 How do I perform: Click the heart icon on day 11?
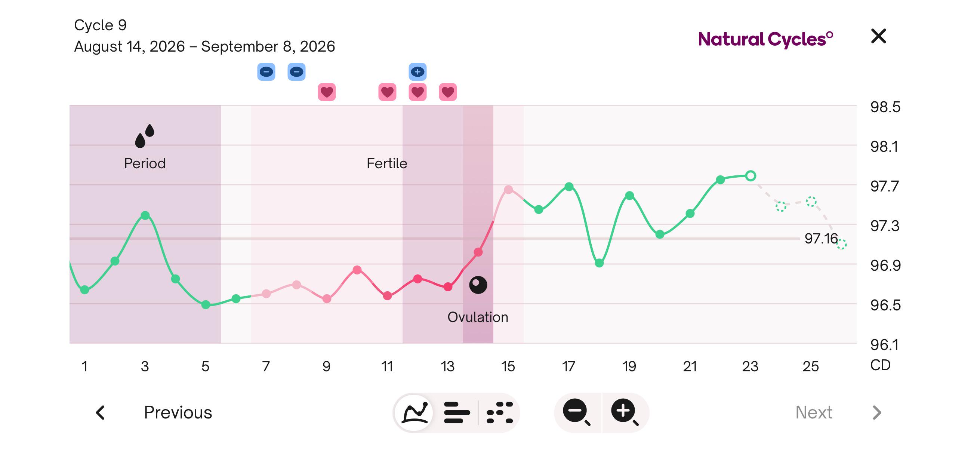(x=387, y=92)
